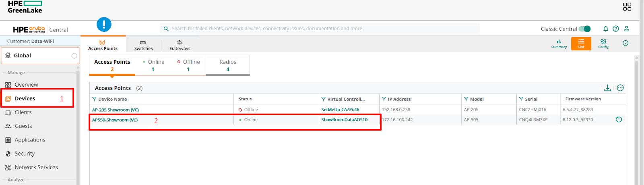The image size is (644, 185).
Task: Open Network Services in the sidebar
Action: click(x=36, y=167)
